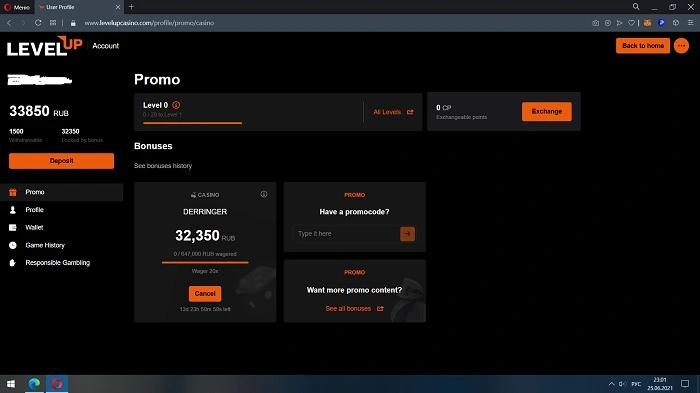Open the orange three-dots menu button

pyautogui.click(x=681, y=46)
